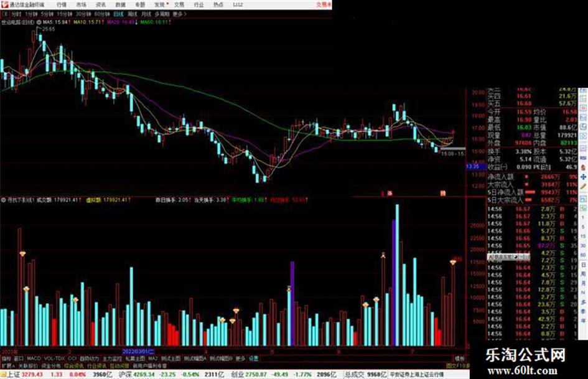The height and width of the screenshot is (379, 588).
Task: Open 设置 in the indicator bar
Action: click(x=253, y=358)
